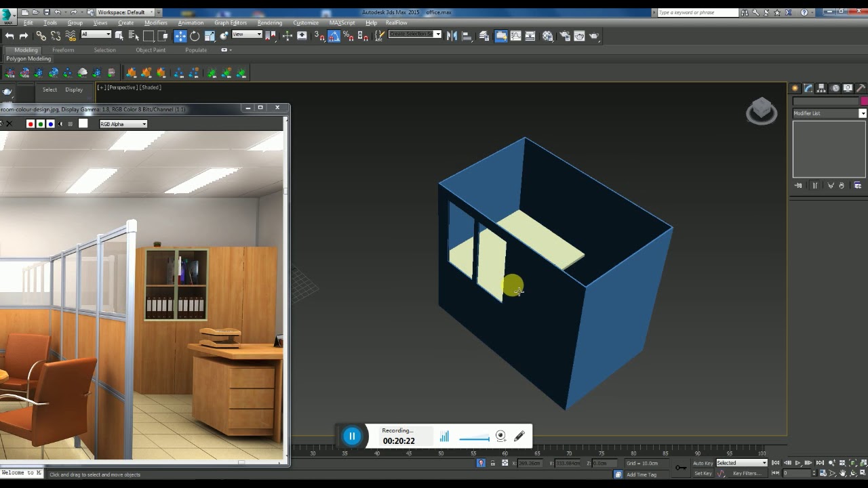Toggle Auto Key animation mode
This screenshot has height=488, width=868.
(703, 463)
